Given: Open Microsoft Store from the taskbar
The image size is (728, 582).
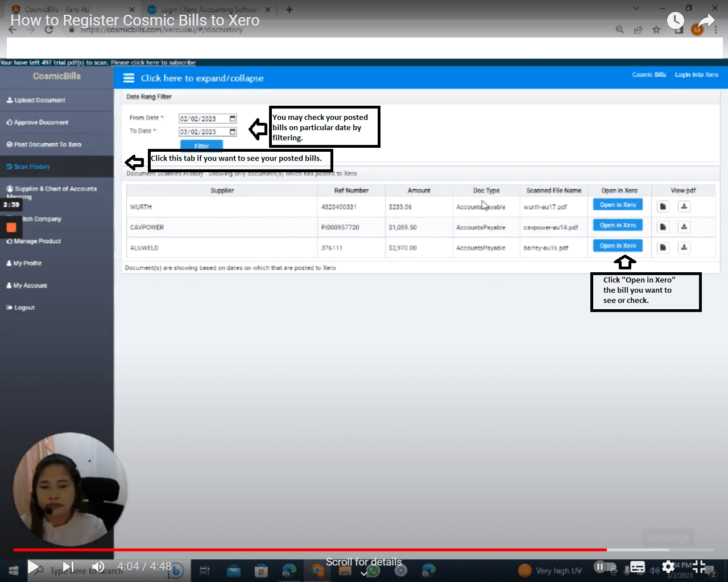Looking at the screenshot, I should tap(261, 570).
